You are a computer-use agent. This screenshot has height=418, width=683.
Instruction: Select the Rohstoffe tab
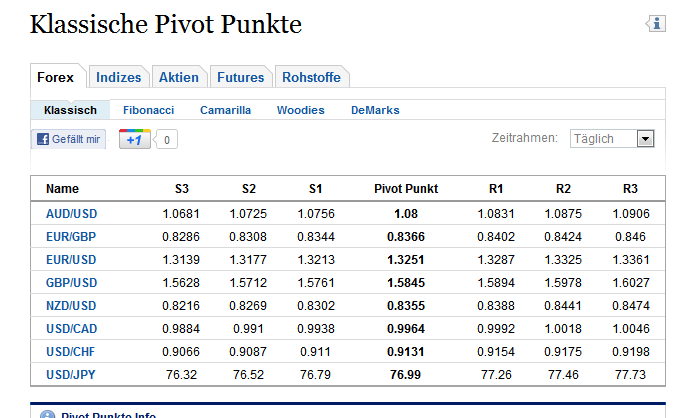(x=311, y=77)
